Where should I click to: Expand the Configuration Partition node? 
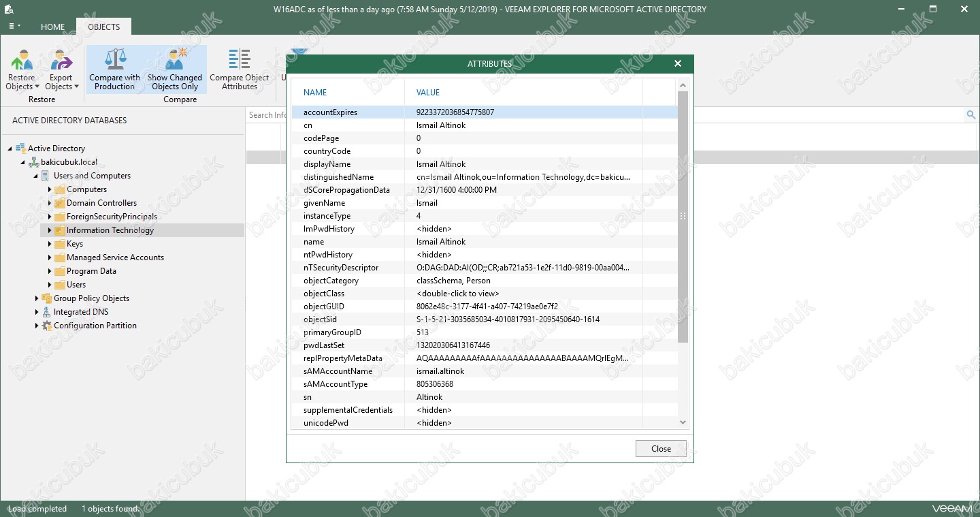[36, 326]
